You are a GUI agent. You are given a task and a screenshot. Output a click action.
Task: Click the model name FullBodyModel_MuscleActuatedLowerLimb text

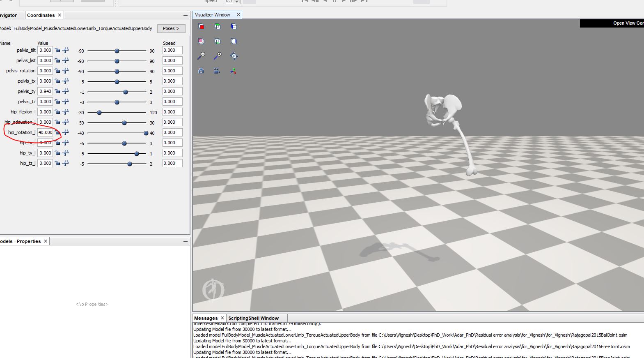click(83, 28)
